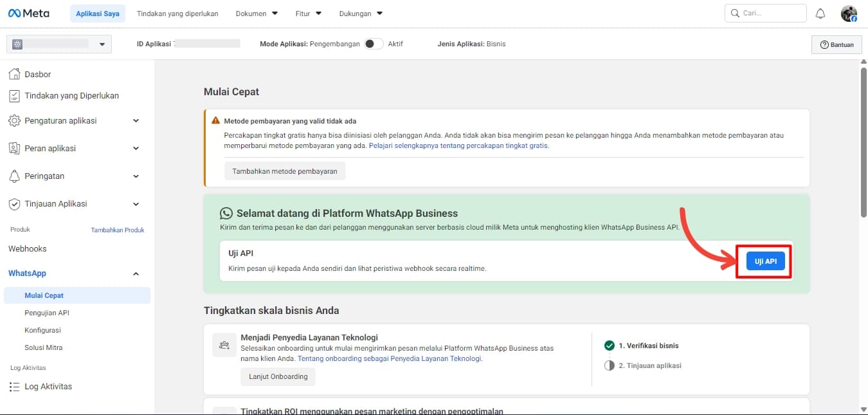Click the Meta logo

[28, 14]
